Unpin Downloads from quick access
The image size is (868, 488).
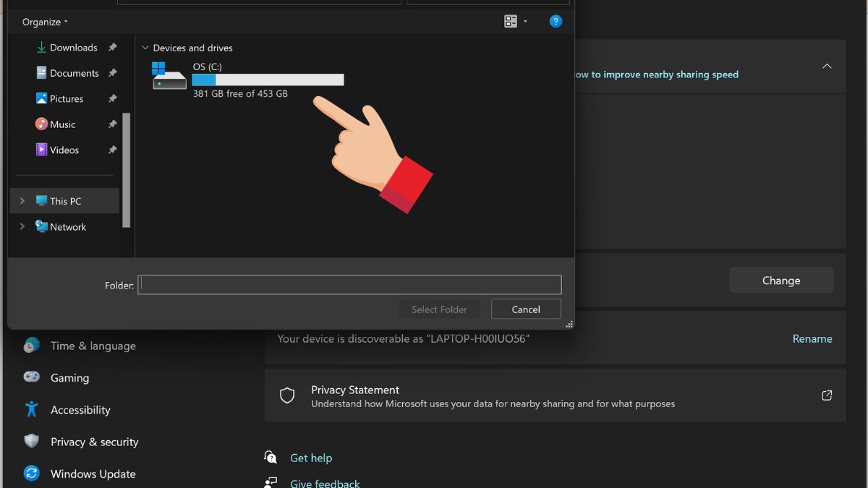tap(112, 48)
